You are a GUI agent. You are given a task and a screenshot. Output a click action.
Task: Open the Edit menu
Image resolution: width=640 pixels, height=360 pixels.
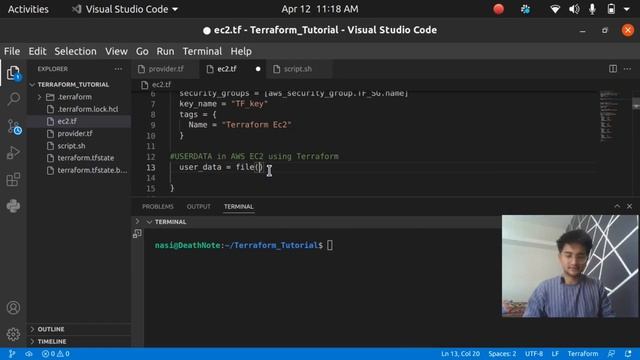(37, 51)
